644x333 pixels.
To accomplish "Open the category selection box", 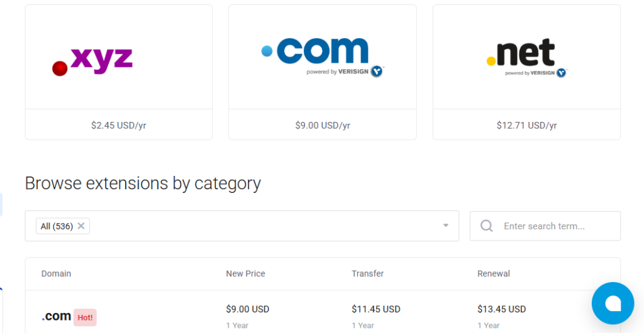I will (x=264, y=226).
